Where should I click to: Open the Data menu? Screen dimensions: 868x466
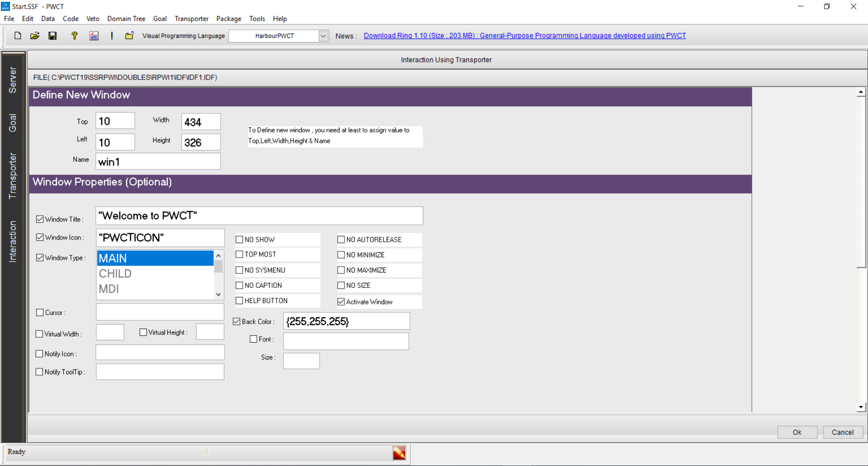[48, 19]
